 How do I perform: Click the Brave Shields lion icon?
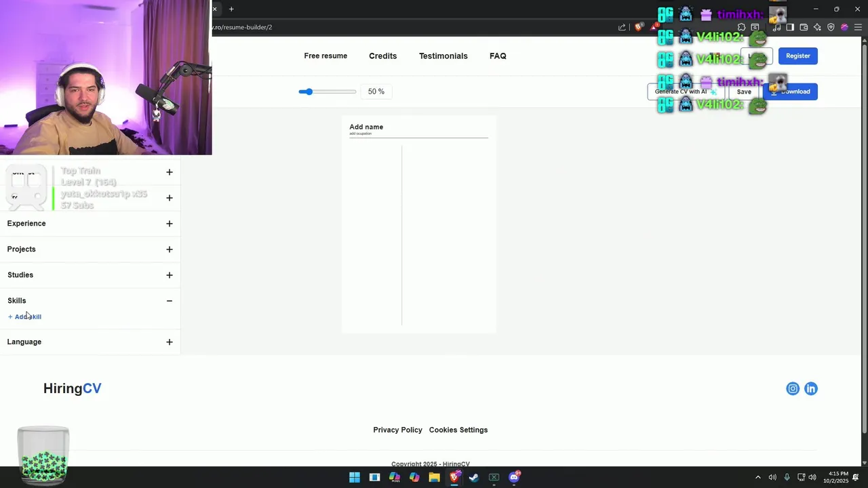coord(638,27)
